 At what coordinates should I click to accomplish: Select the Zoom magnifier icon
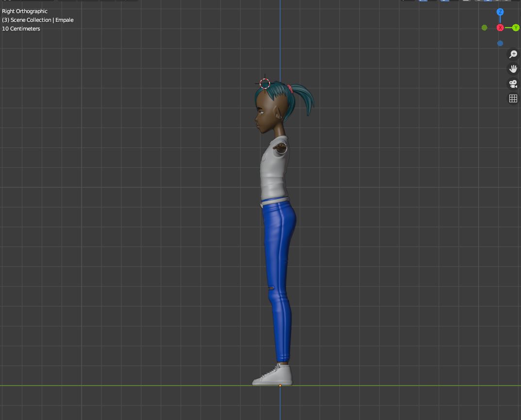[x=513, y=54]
